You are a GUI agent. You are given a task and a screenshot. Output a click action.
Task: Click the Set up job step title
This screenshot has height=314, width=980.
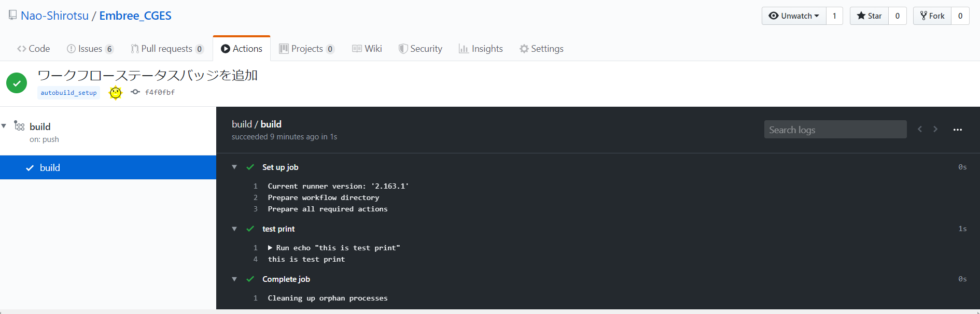[x=280, y=167]
